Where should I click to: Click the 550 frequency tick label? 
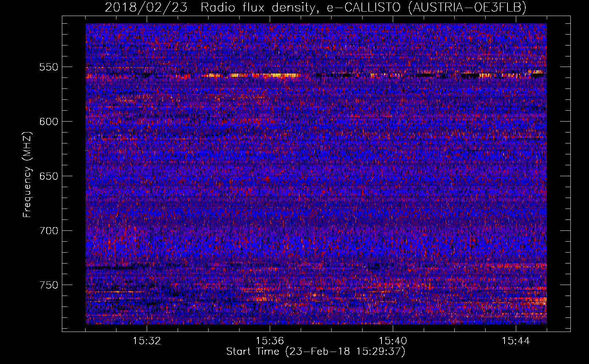point(49,67)
